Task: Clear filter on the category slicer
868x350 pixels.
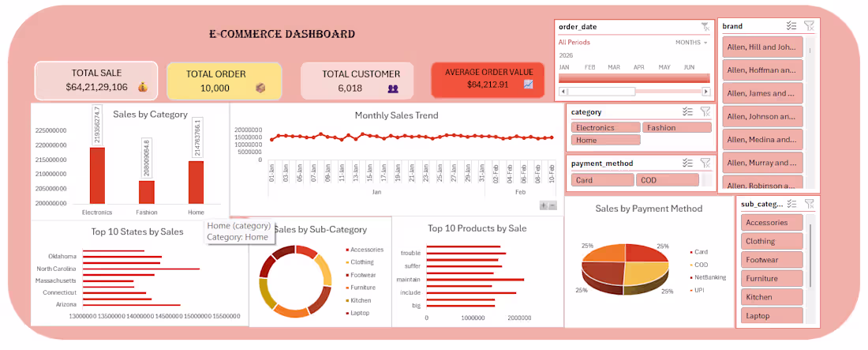Action: (x=705, y=111)
